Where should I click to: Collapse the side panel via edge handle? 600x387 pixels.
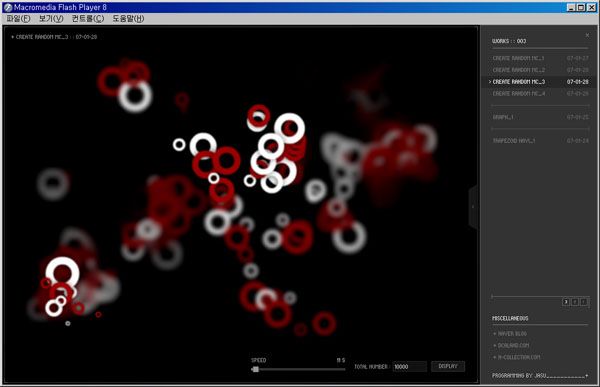click(x=473, y=207)
